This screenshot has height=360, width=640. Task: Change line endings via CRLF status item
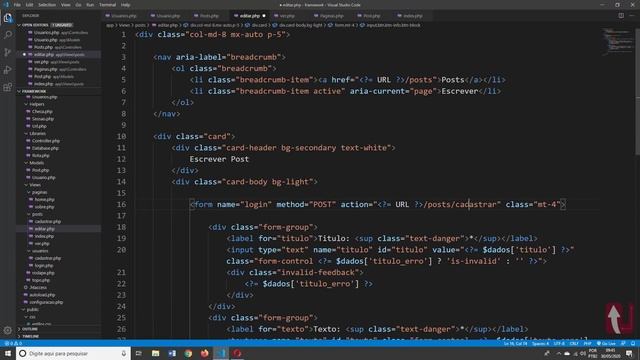tap(574, 343)
